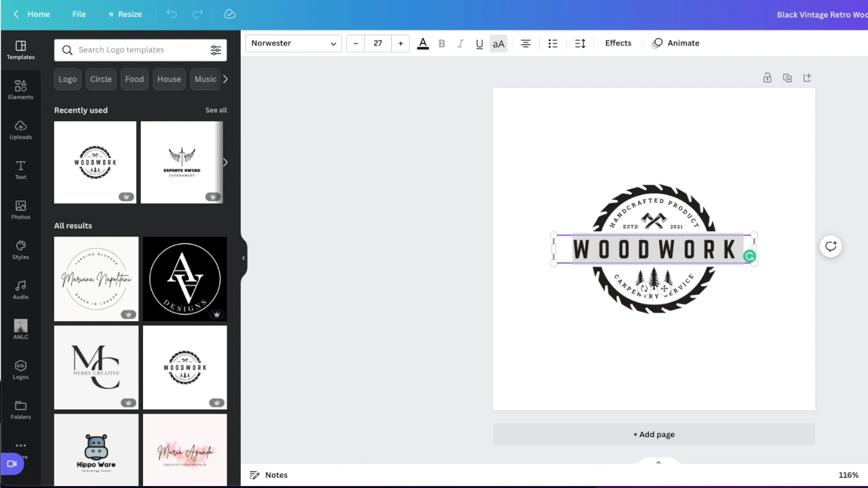The image size is (868, 488).
Task: Open the Audio sidebar panel
Action: coord(20,290)
